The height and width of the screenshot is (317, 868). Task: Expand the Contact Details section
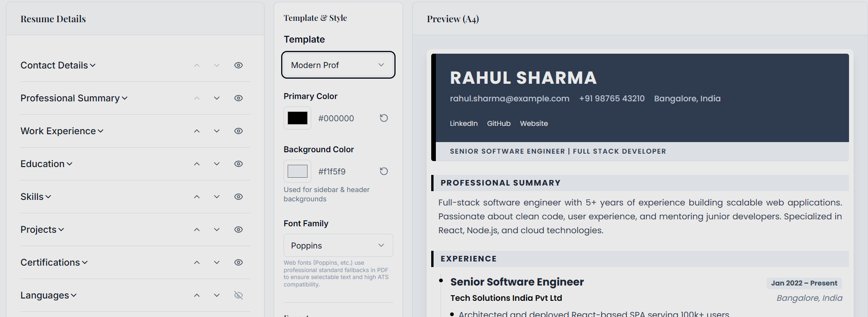pos(58,65)
